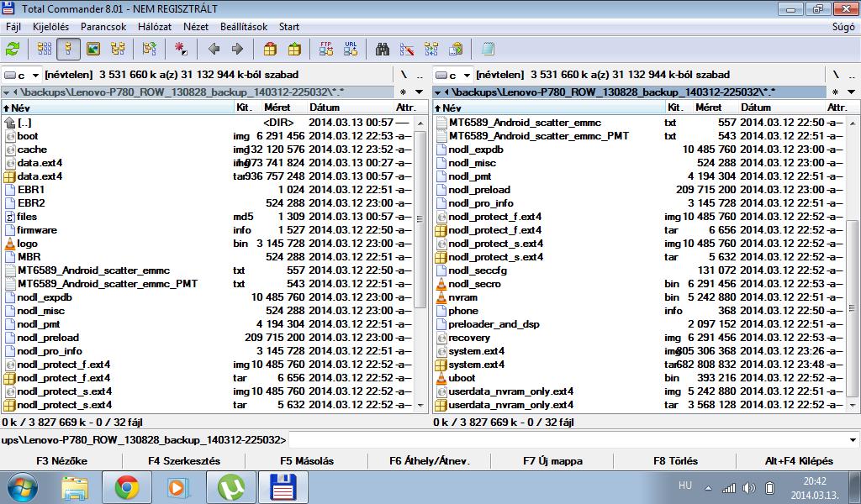This screenshot has height=504, width=861.
Task: Refresh the source panel with the green arrows icon
Action: coord(12,50)
